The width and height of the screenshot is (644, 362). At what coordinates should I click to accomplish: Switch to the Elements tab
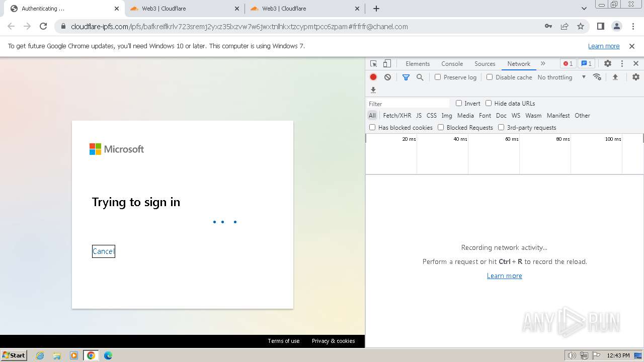(418, 64)
